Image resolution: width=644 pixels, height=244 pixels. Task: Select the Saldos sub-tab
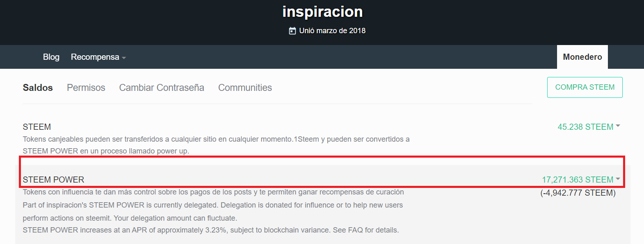coord(38,88)
